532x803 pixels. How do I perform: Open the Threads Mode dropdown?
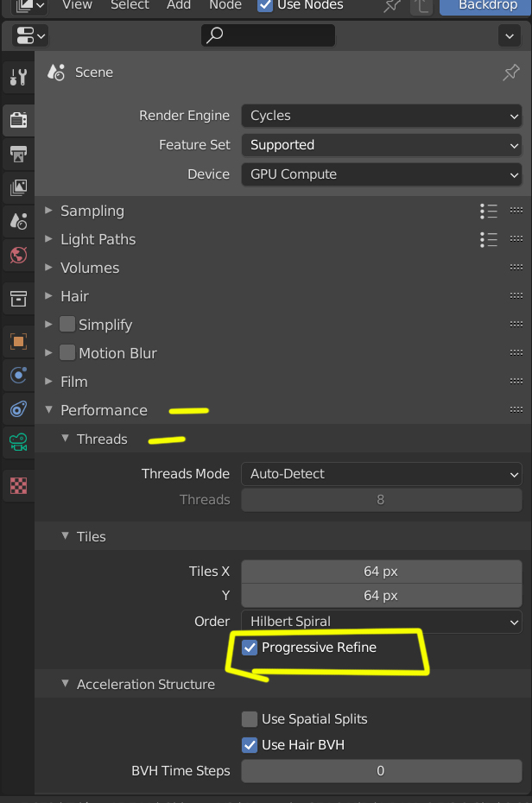point(381,474)
